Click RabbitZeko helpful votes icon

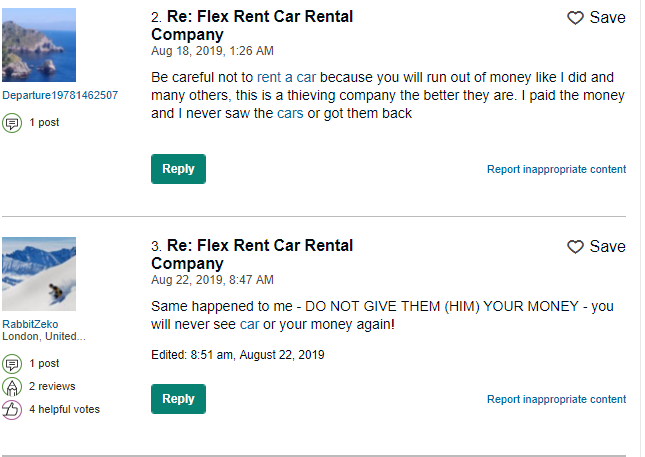[x=12, y=409]
